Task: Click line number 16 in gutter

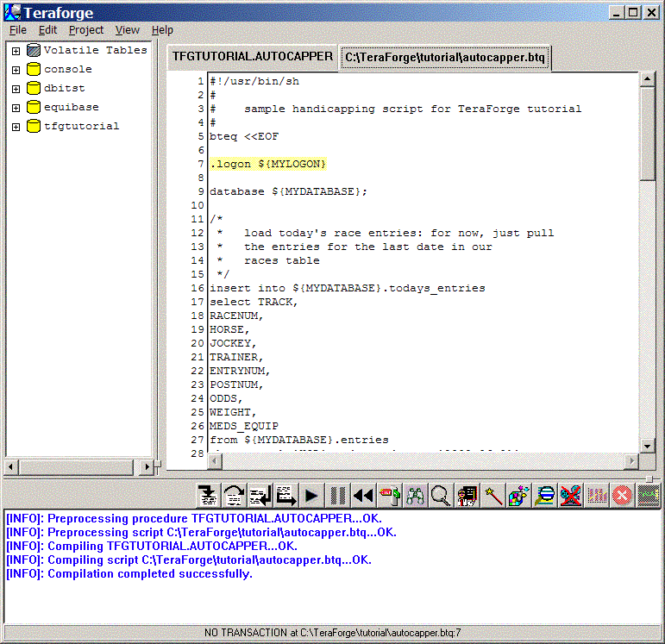Action: [198, 288]
